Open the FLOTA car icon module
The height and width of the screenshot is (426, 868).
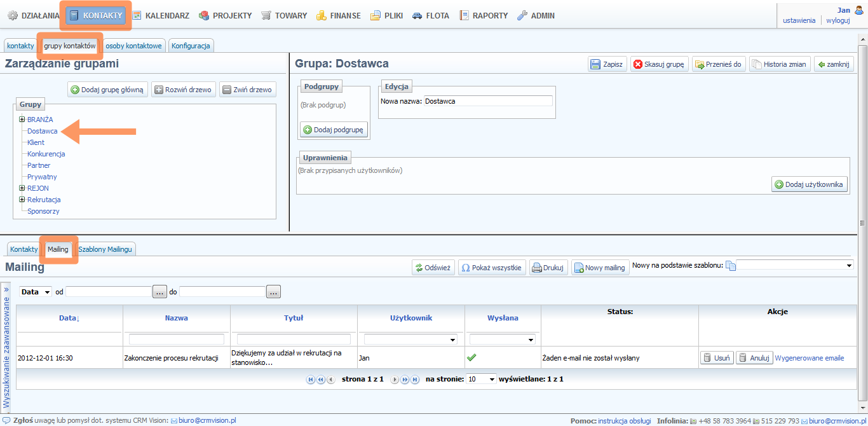coord(430,15)
